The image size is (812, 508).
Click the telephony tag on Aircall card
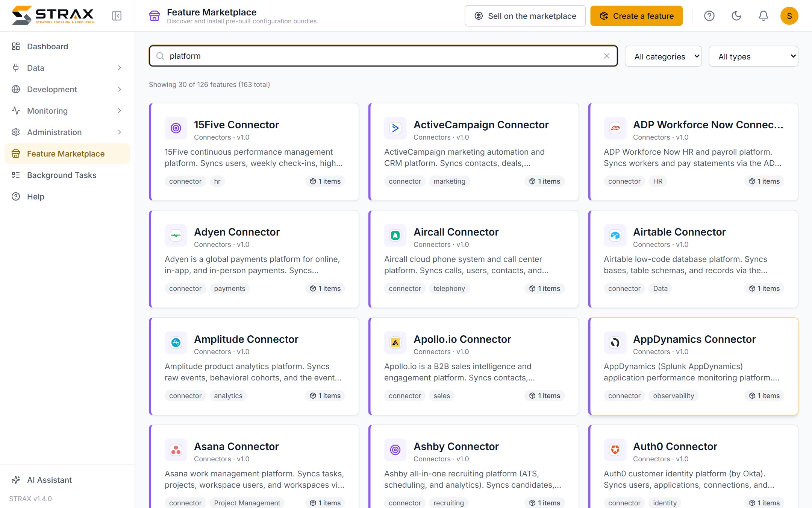449,288
